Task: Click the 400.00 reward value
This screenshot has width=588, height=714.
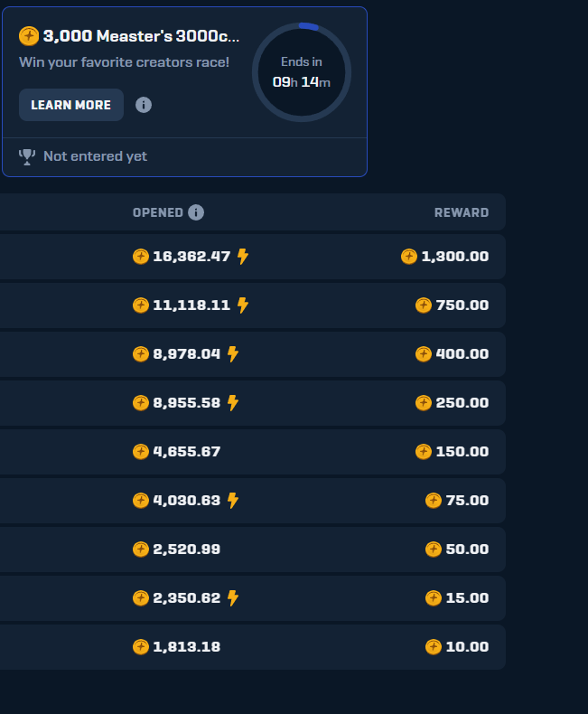Action: 462,353
